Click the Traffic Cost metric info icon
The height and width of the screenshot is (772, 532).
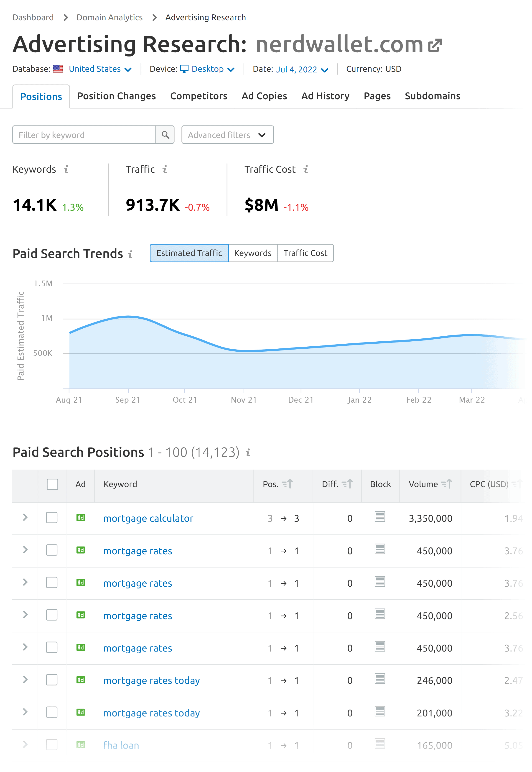(306, 169)
